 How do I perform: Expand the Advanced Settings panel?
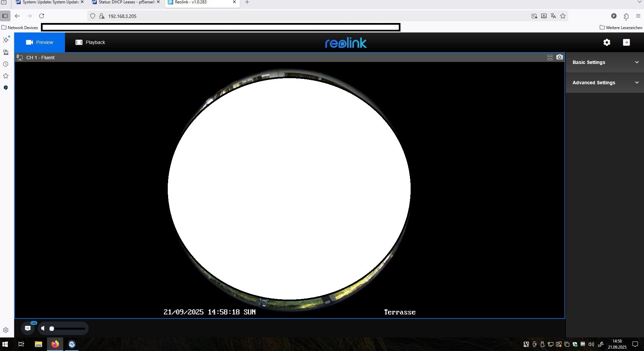coord(605,83)
